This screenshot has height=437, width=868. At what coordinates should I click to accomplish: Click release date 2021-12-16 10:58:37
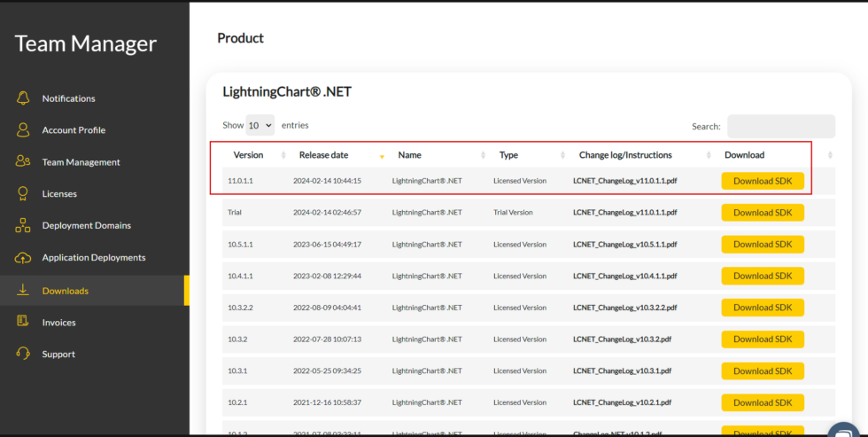[327, 402]
